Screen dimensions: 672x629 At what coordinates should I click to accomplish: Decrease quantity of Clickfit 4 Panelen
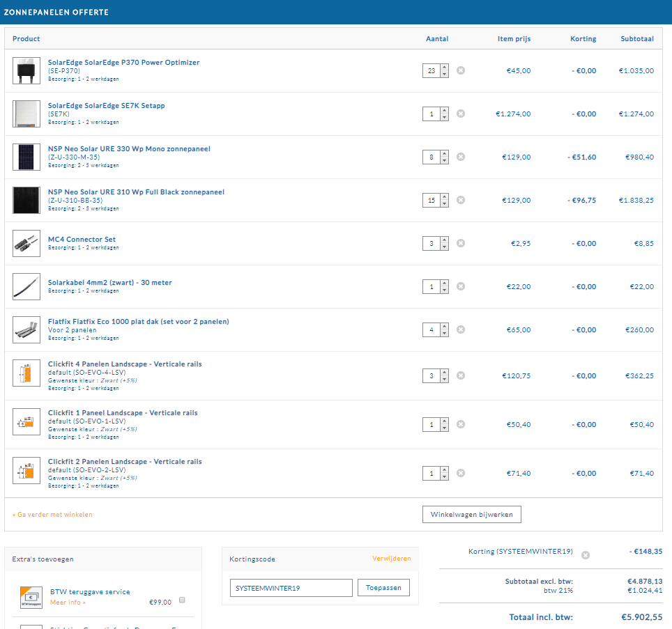tap(445, 380)
